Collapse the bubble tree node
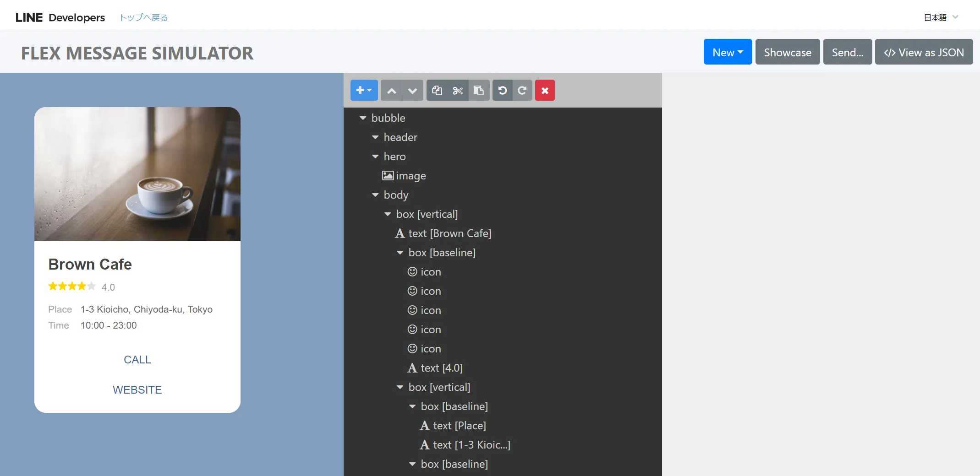 pos(363,118)
